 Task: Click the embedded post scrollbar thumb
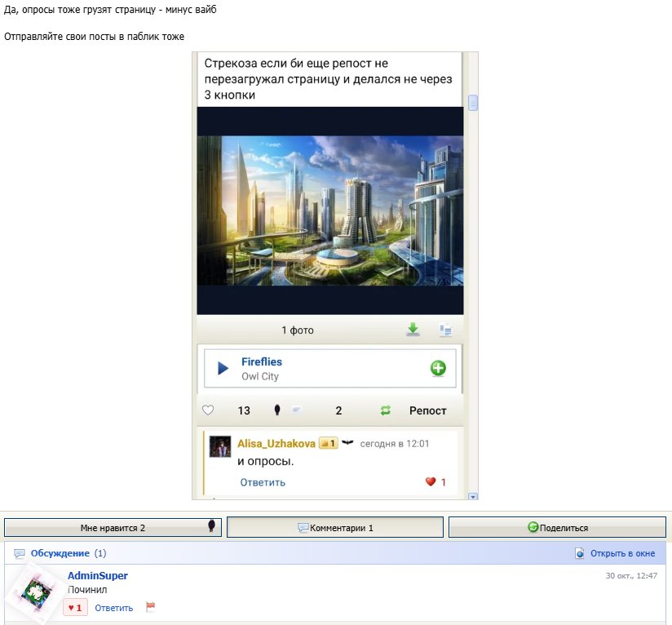click(473, 103)
